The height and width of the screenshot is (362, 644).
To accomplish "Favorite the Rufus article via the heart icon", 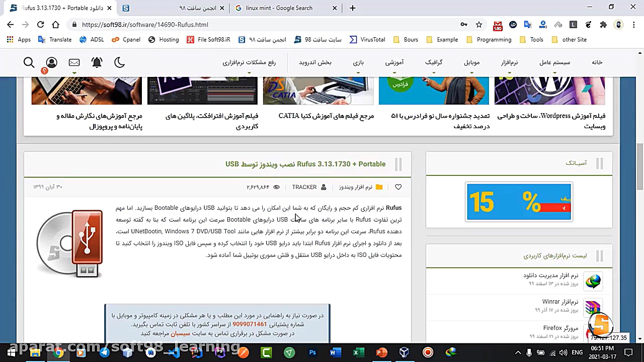I will [398, 187].
